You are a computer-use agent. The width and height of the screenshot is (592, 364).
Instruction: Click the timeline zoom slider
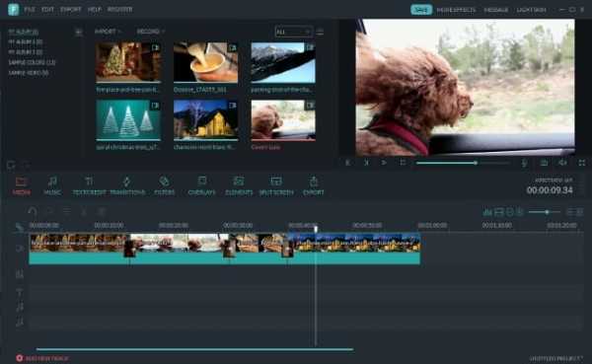point(545,212)
